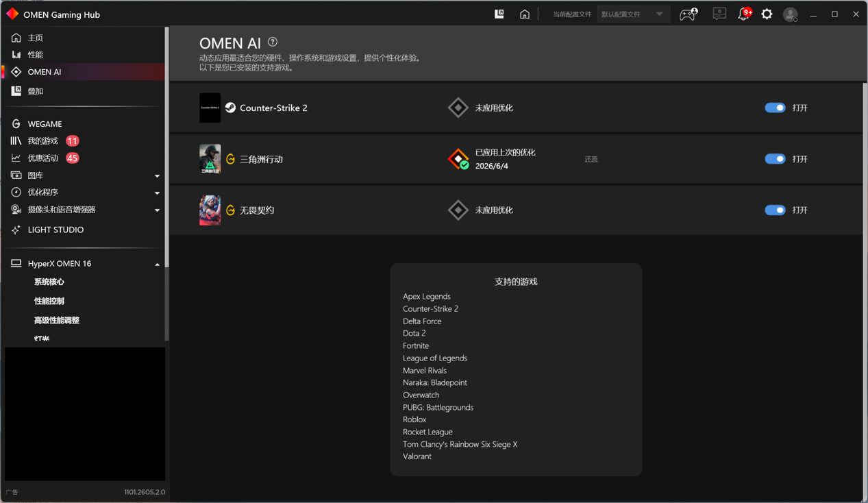
Task: Click the WeGame logo icon in sidebar
Action: coord(16,124)
